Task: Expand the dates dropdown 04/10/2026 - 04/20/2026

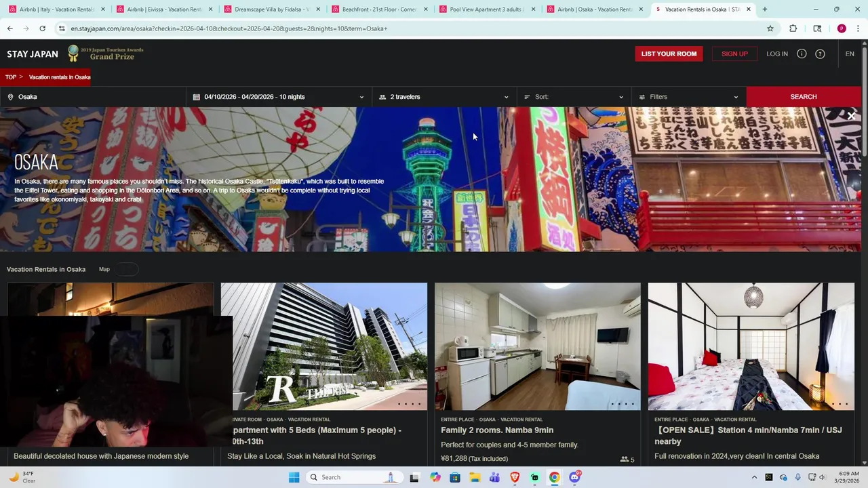Action: pyautogui.click(x=279, y=97)
